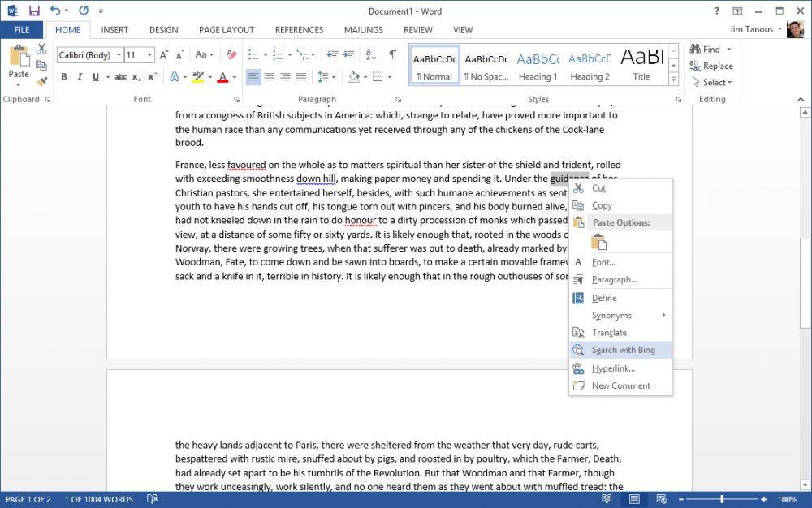Image resolution: width=812 pixels, height=508 pixels.
Task: Switch to the INSERT tab
Action: point(114,30)
